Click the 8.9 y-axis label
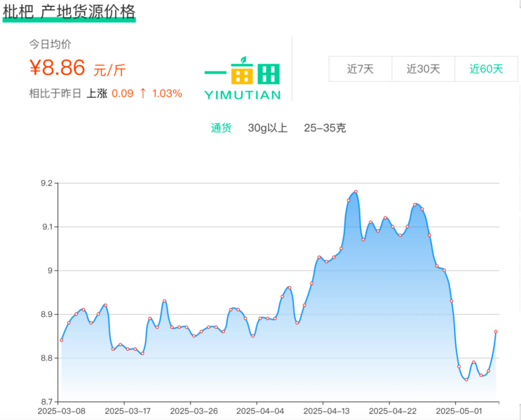The height and width of the screenshot is (420, 521). pyautogui.click(x=46, y=314)
